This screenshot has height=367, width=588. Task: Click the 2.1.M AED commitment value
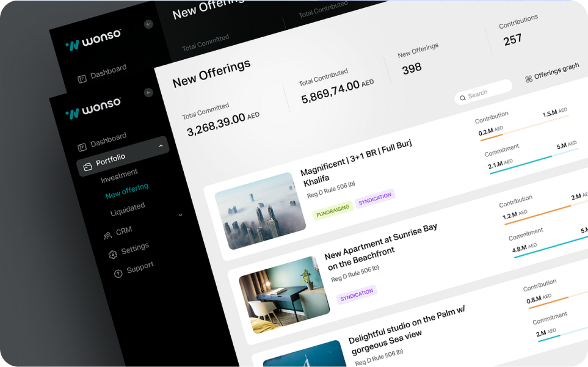coord(500,164)
